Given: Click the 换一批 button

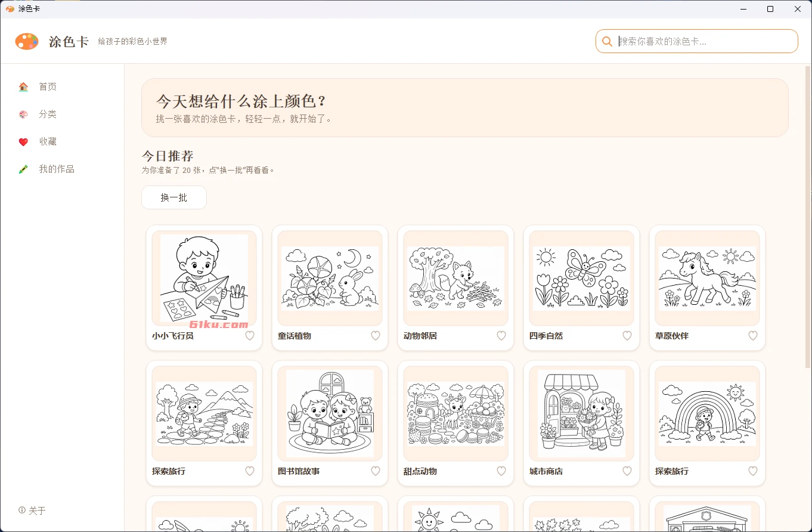Looking at the screenshot, I should click(174, 197).
